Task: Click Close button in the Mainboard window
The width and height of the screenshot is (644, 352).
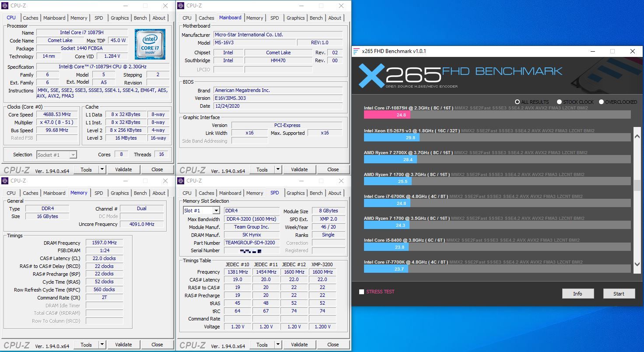Action: point(333,169)
